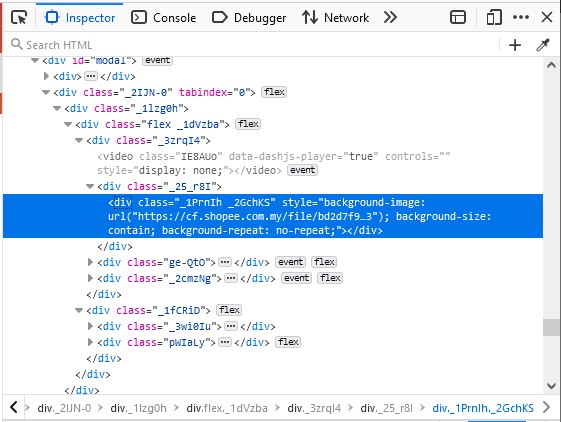Show more tools chevron menu
Viewport: 561px width, 422px height.
coord(390,17)
